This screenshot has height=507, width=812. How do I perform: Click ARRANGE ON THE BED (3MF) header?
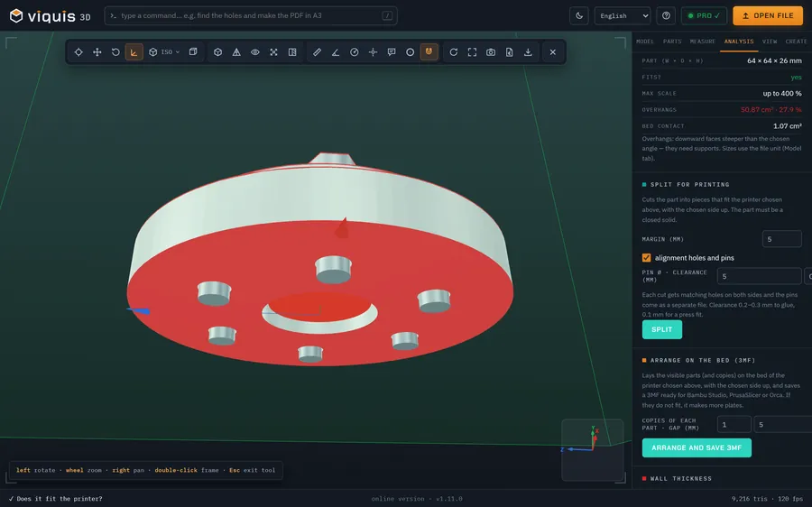[x=698, y=360]
